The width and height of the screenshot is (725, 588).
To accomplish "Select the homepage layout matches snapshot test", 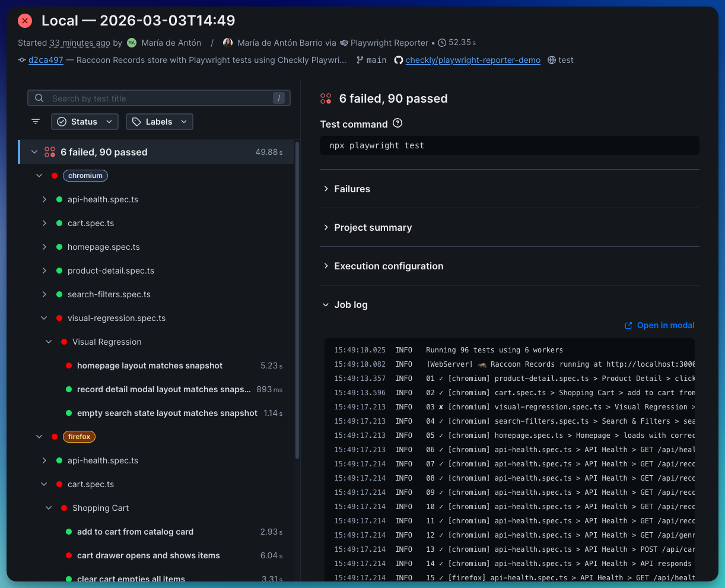I will (x=150, y=365).
